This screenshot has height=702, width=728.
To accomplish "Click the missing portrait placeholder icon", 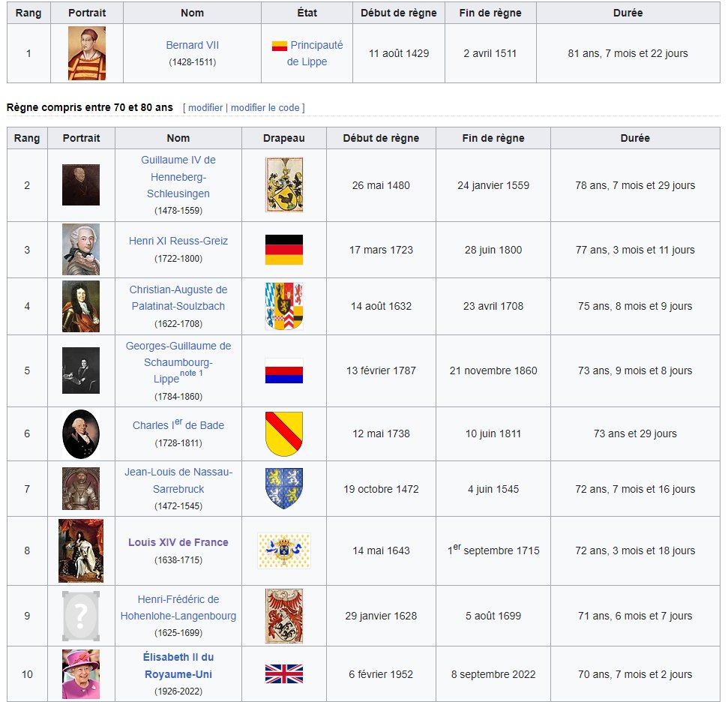I will click(x=81, y=616).
